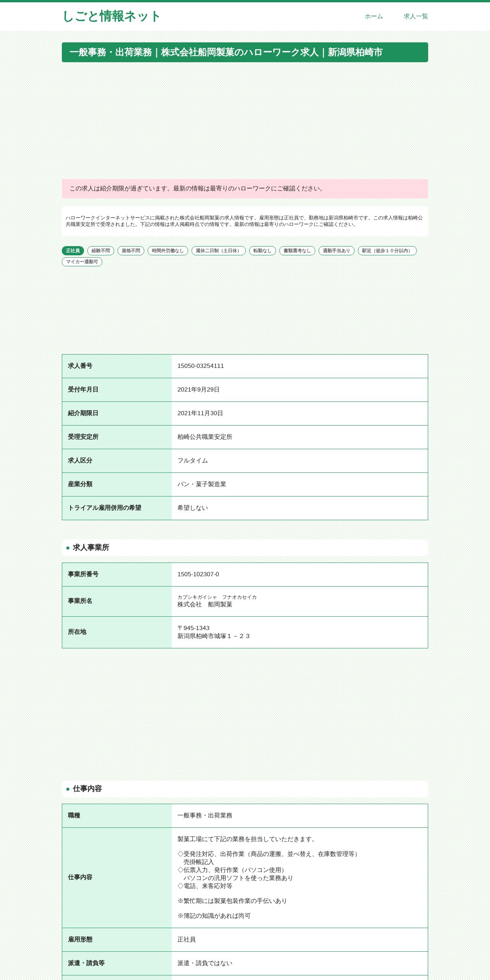Viewport: 490px width, 980px height.
Task: Click the 産業分類 row label
Action: [x=80, y=484]
